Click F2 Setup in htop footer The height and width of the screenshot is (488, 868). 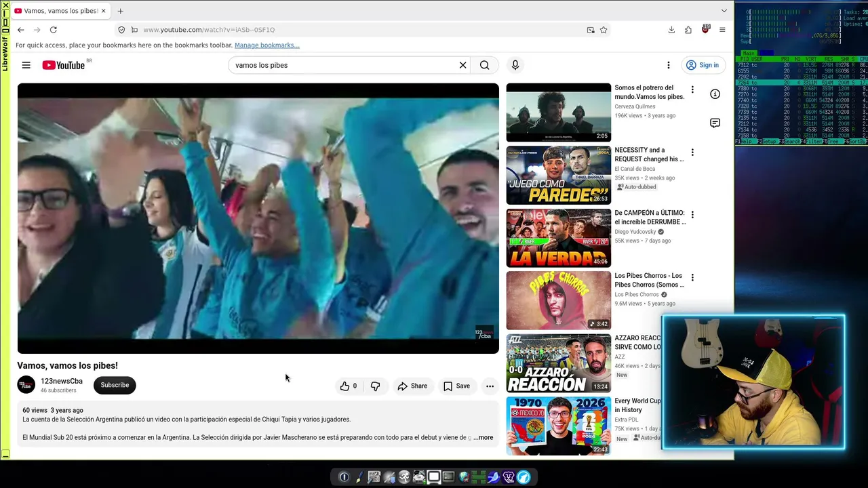(770, 142)
